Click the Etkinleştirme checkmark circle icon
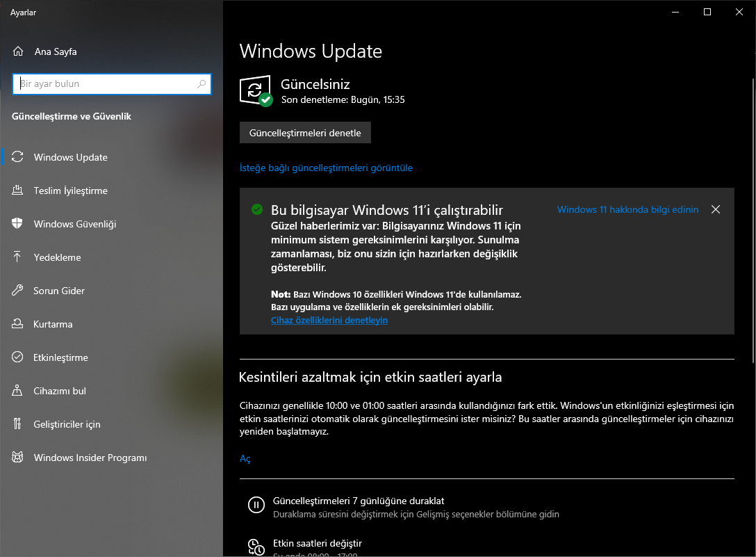 pyautogui.click(x=17, y=357)
